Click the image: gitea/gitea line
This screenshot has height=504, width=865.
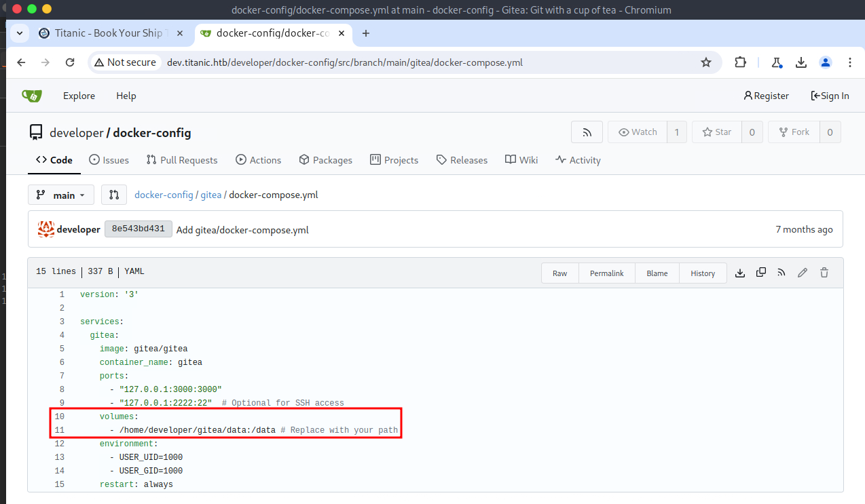pyautogui.click(x=143, y=349)
